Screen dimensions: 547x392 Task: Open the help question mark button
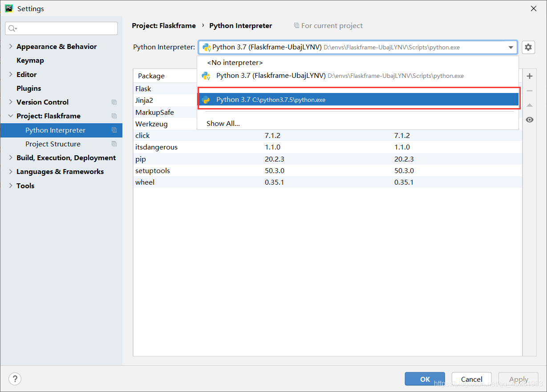(15, 379)
